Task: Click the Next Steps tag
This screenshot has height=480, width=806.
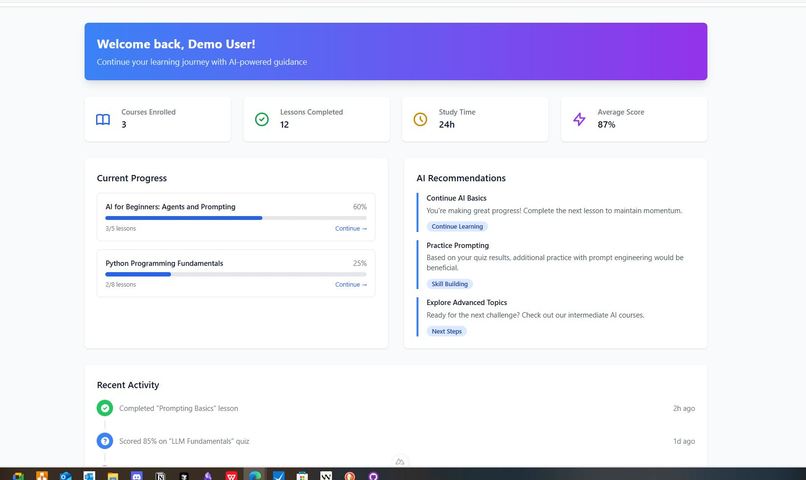Action: (447, 331)
